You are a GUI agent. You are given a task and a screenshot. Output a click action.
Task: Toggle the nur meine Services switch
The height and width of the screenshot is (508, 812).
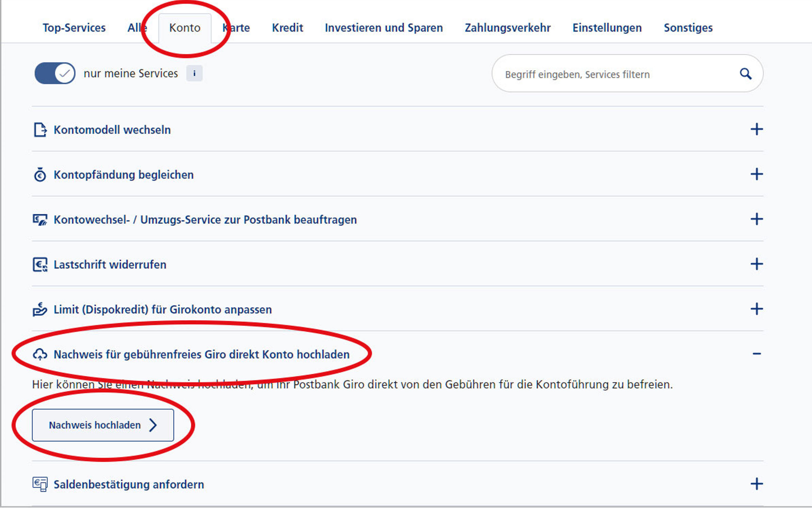click(55, 73)
